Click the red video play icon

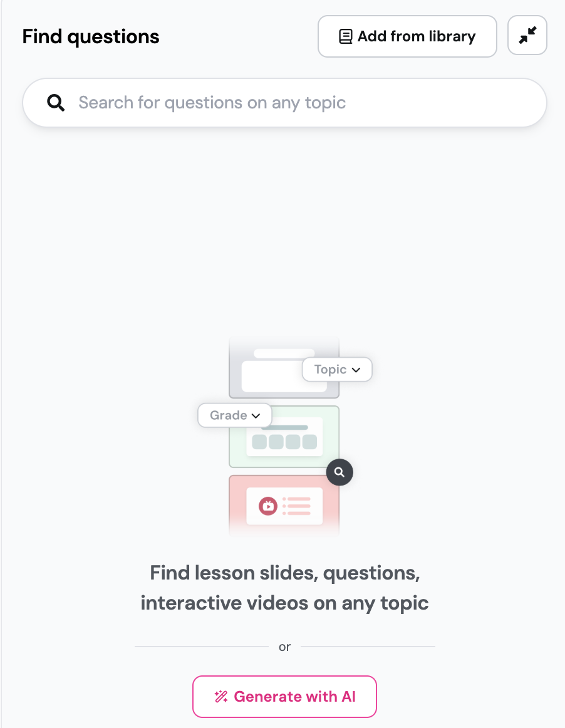pyautogui.click(x=268, y=506)
